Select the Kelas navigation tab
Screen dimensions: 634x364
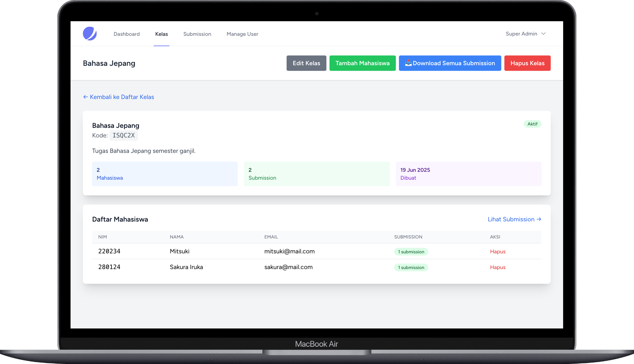(x=161, y=34)
